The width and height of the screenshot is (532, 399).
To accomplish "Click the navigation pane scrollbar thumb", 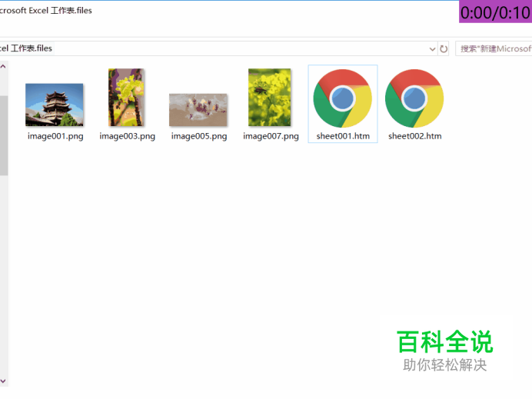I will click(x=4, y=135).
